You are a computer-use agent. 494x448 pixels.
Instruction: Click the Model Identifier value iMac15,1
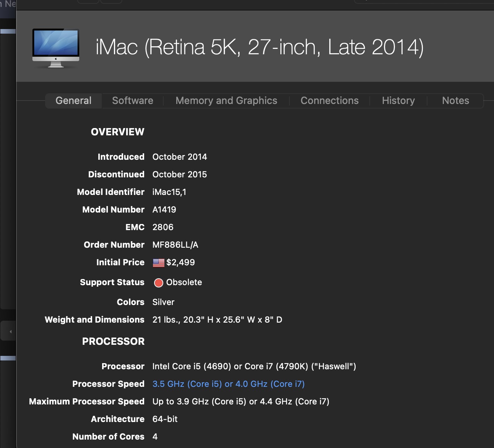169,192
